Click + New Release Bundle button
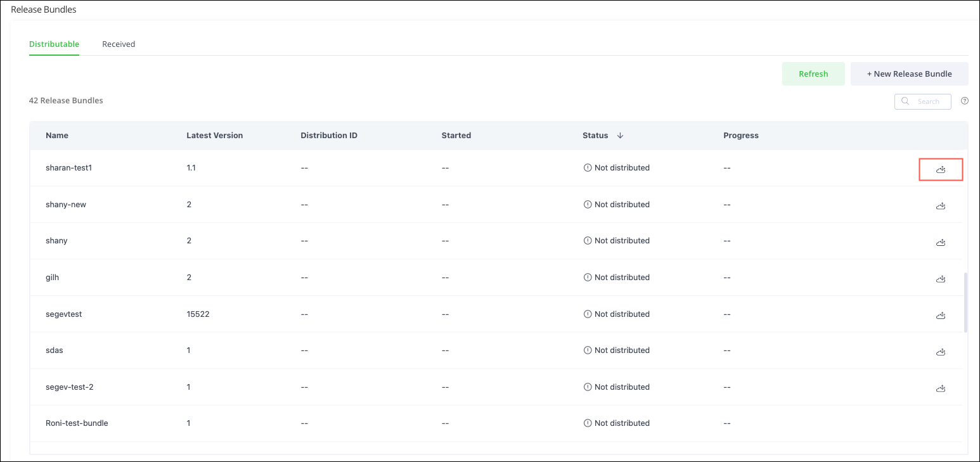 (x=910, y=74)
